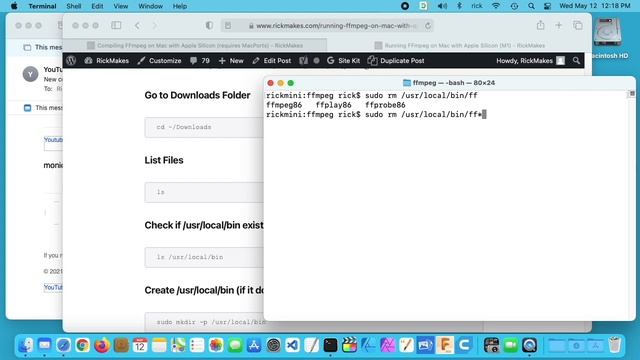Click the 'ffprobe86' text in Terminal
This screenshot has width=640, height=360.
385,105
